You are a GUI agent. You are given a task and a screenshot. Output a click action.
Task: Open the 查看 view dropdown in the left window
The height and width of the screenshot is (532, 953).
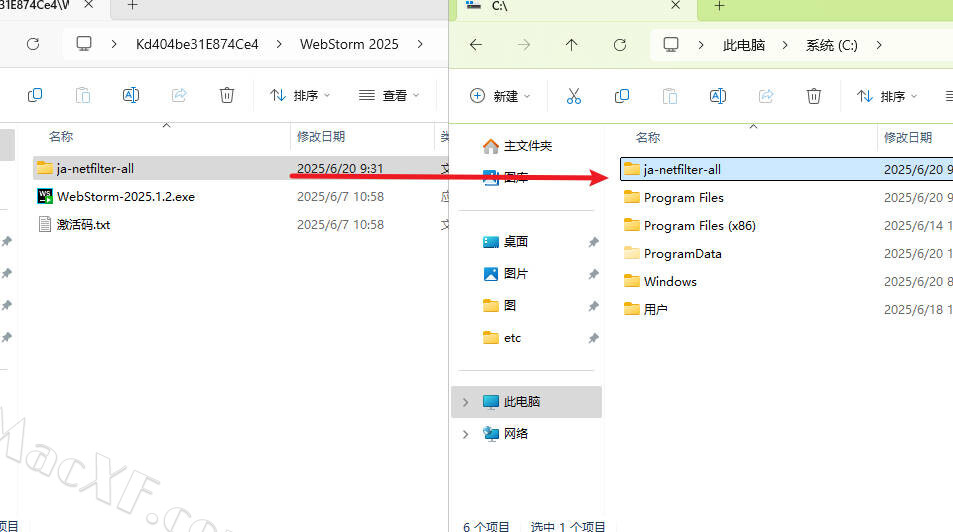coord(389,95)
